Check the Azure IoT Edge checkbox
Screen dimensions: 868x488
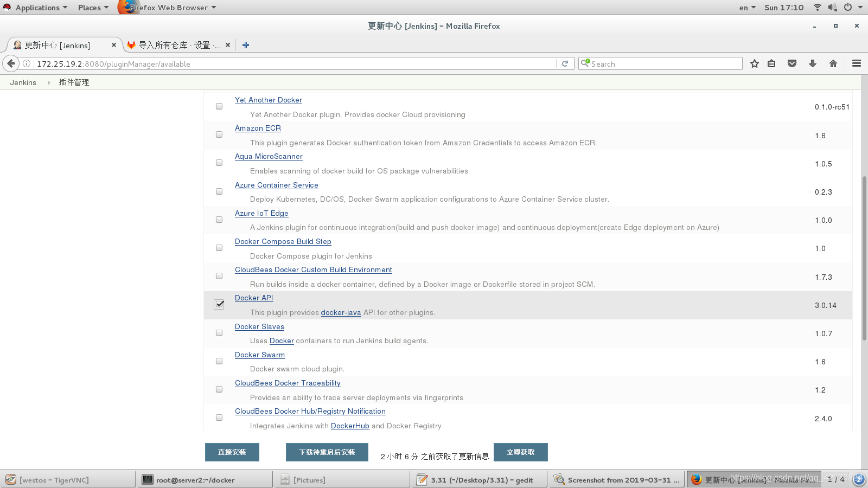pyautogui.click(x=219, y=220)
